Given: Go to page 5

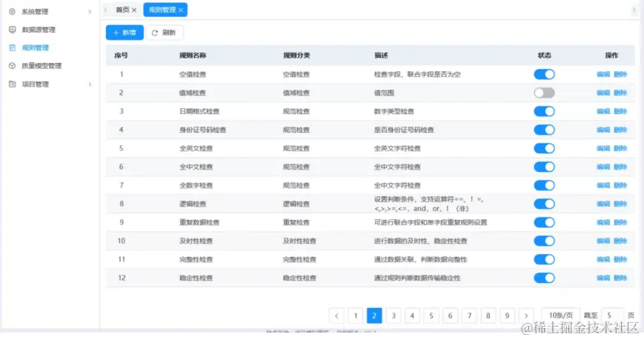Looking at the screenshot, I should pyautogui.click(x=431, y=316).
